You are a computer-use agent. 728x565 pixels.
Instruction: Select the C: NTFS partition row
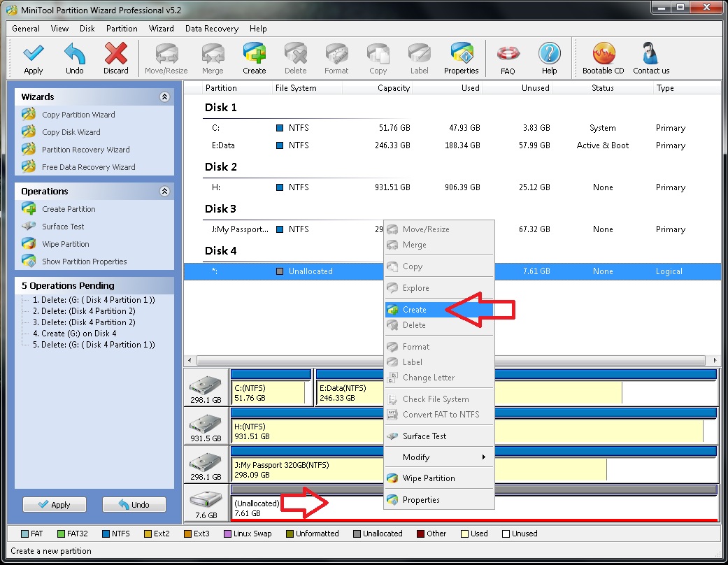(x=452, y=128)
